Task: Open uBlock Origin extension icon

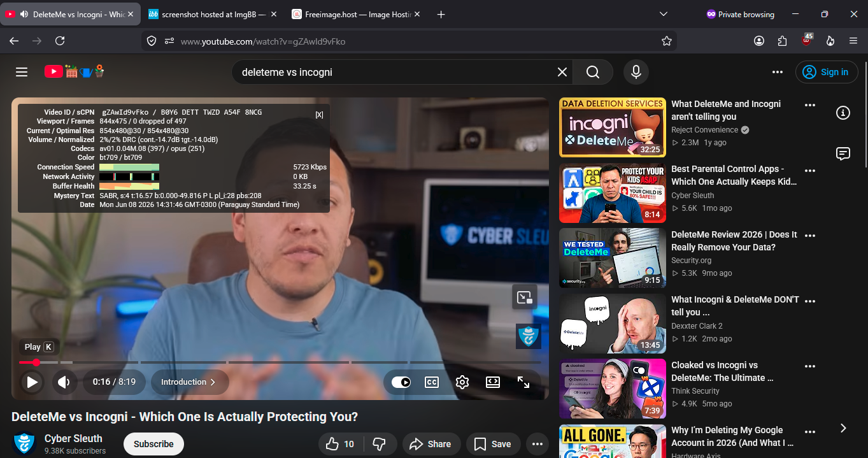Action: [x=807, y=40]
